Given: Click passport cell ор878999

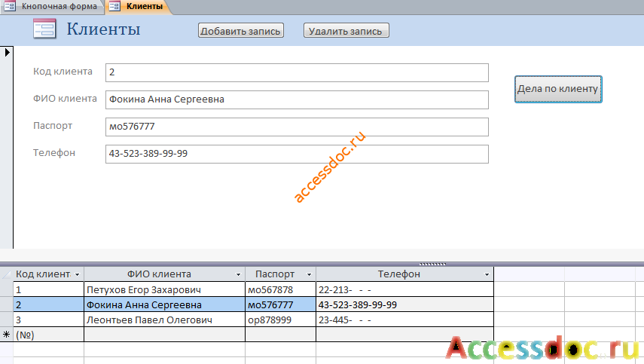Looking at the screenshot, I should (x=280, y=320).
